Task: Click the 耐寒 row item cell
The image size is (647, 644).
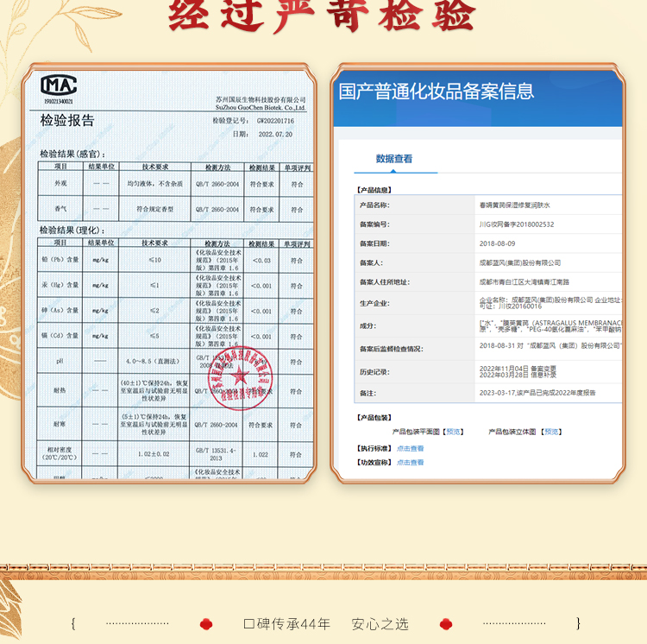Action: (60, 424)
